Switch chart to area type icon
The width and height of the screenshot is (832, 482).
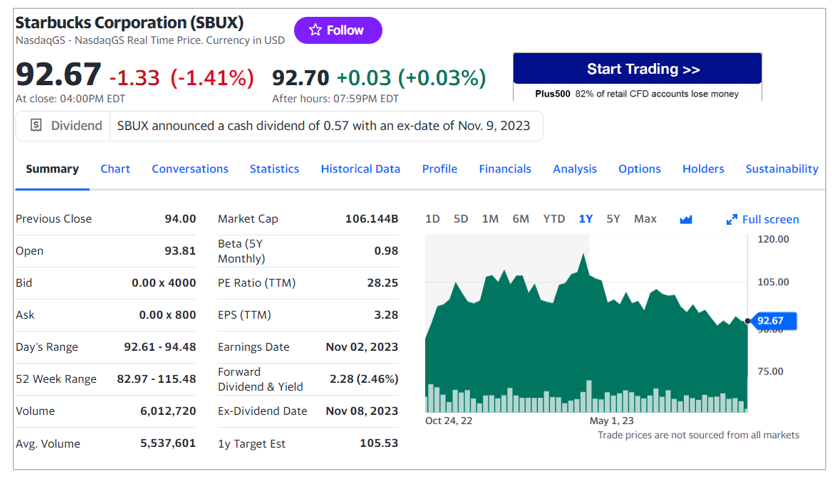point(686,219)
